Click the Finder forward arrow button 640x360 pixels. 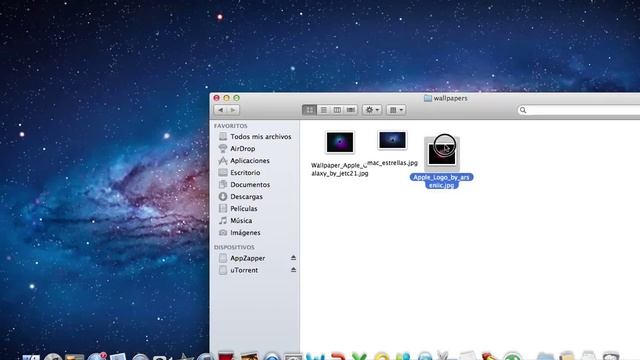click(x=233, y=110)
